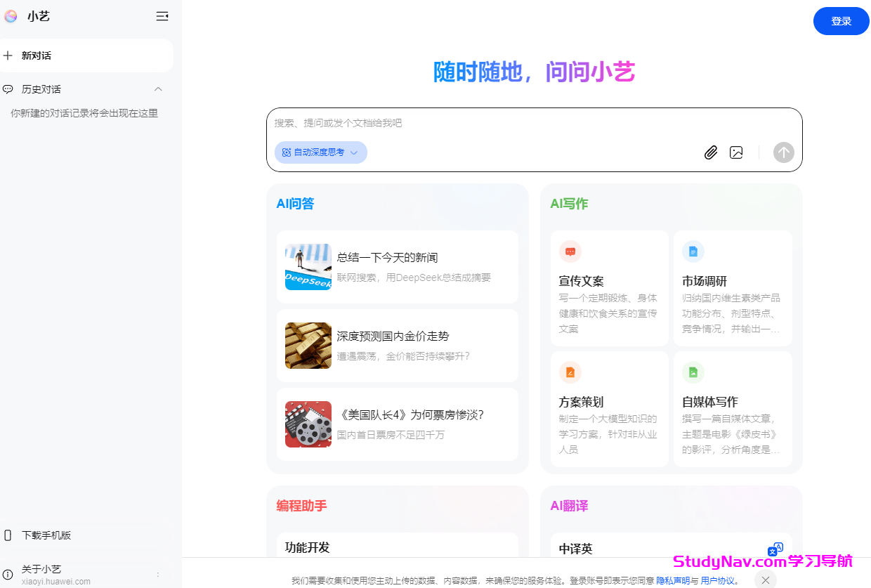Viewport: 871px width, 588px height.
Task: Click the gold bars news thumbnail
Action: pyautogui.click(x=308, y=345)
